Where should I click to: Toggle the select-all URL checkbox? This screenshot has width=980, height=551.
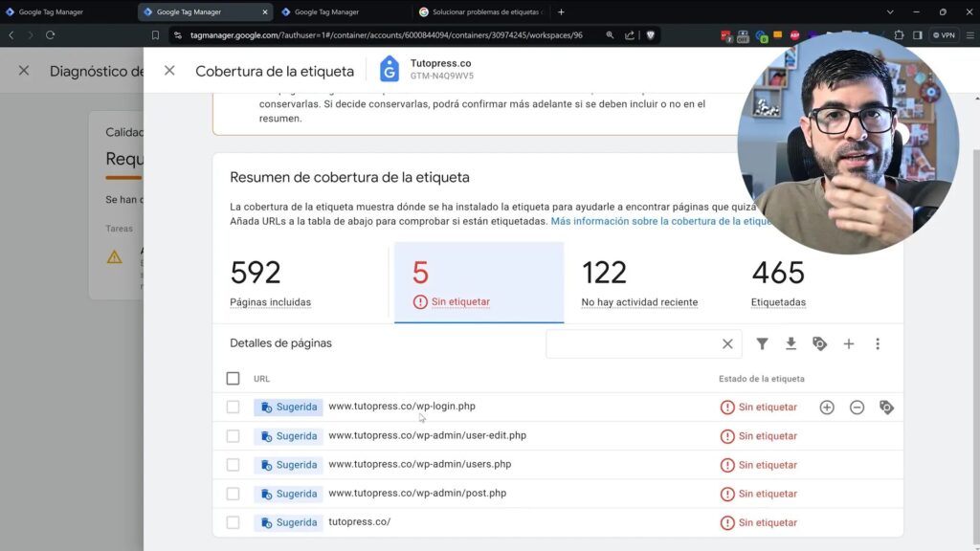click(x=233, y=379)
